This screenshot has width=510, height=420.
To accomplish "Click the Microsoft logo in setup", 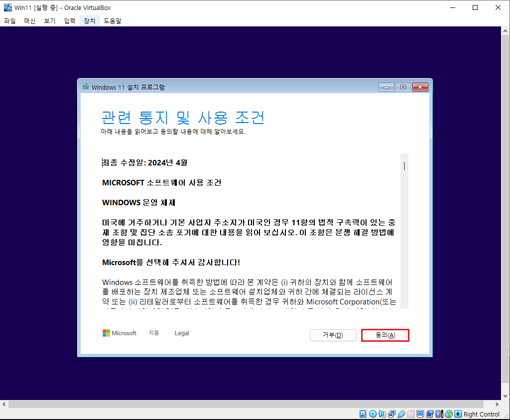I will [120, 333].
